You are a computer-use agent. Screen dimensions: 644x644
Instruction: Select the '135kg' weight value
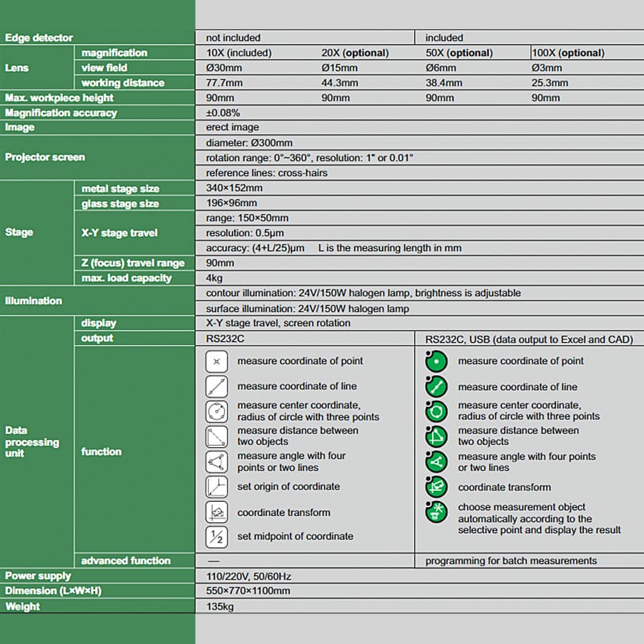pyautogui.click(x=220, y=607)
